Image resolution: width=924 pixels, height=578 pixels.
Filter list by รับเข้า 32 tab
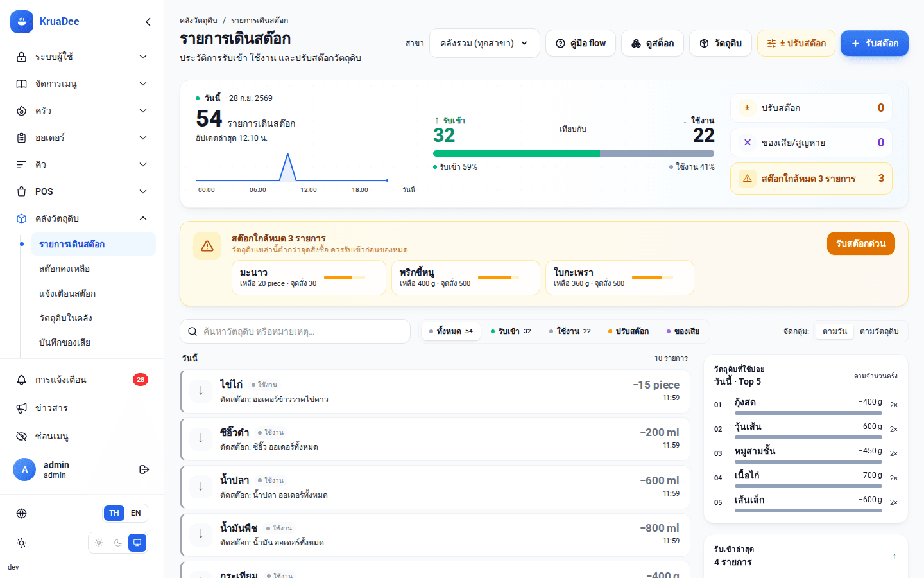click(511, 331)
